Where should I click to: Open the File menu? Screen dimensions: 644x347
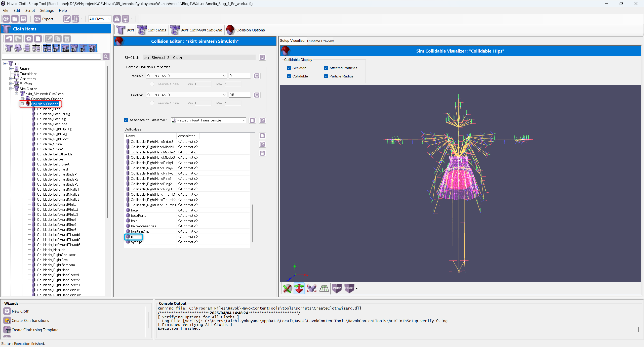[x=5, y=11]
